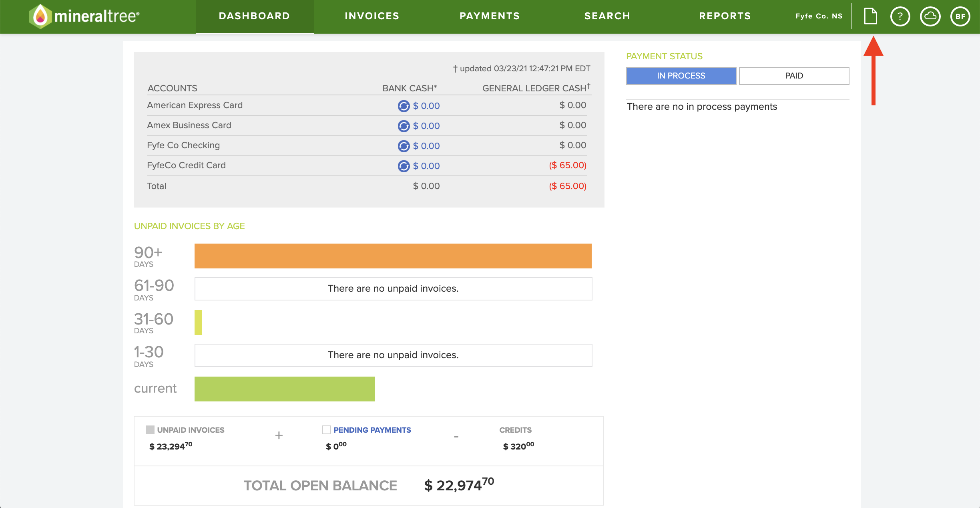Toggle the Unpaid Invoices checkbox
Viewport: 980px width, 508px height.
point(150,430)
